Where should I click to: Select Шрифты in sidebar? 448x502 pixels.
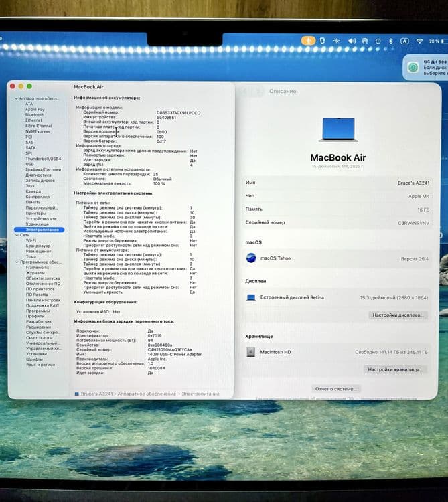[35, 359]
